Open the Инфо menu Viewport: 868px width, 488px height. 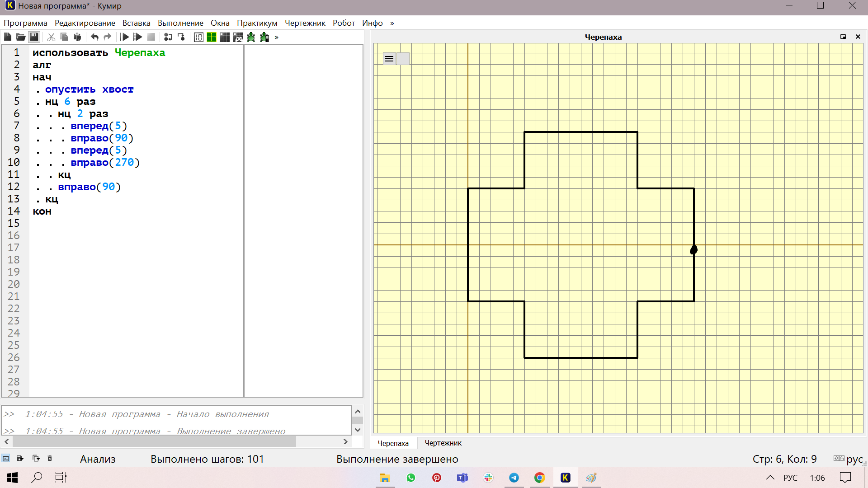tap(373, 23)
